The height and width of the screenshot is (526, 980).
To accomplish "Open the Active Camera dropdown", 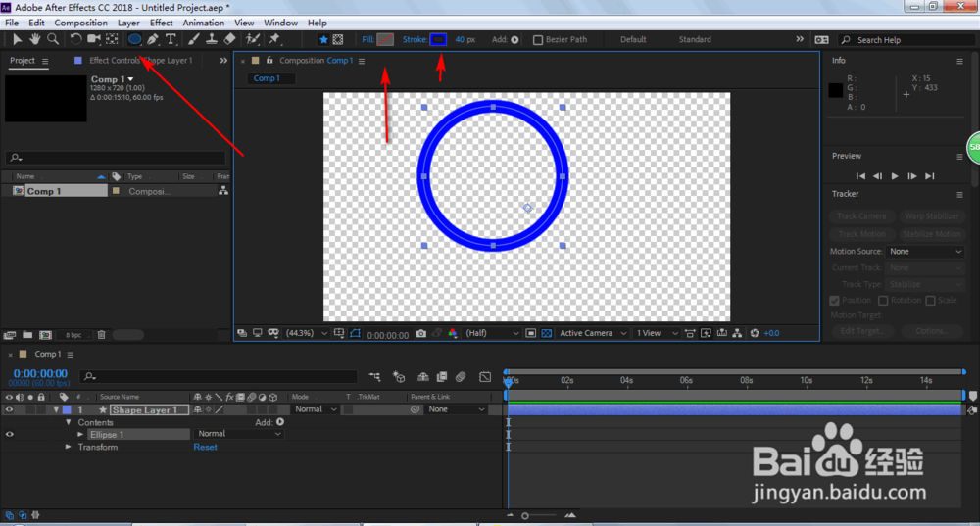I will point(593,334).
